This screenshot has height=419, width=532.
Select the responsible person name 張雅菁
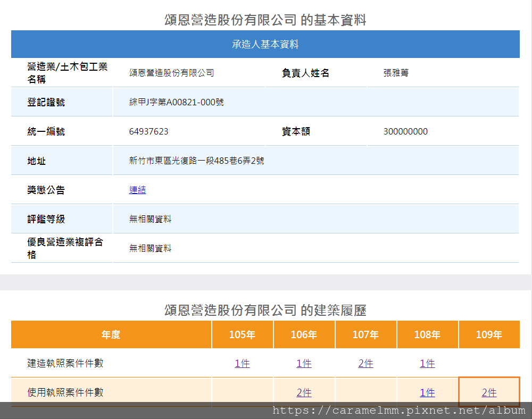point(396,73)
